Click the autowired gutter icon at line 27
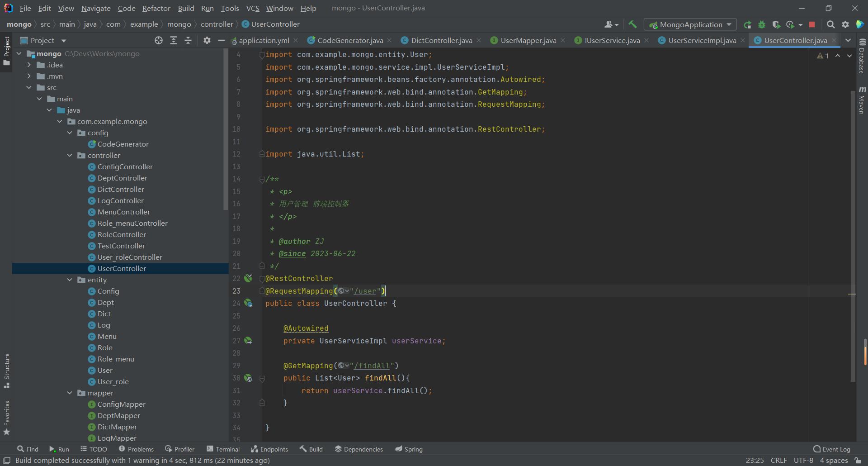 pyautogui.click(x=248, y=340)
